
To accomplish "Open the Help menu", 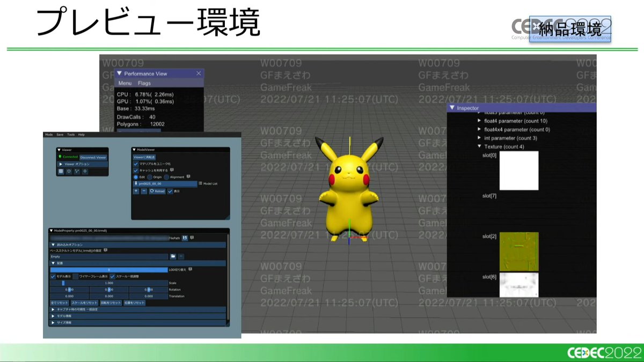I will 82,135.
